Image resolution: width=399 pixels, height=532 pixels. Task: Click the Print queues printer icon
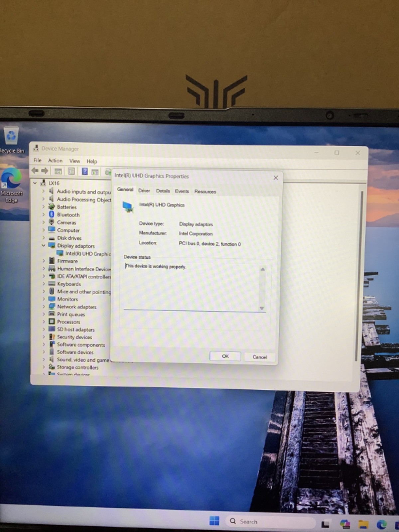point(52,314)
